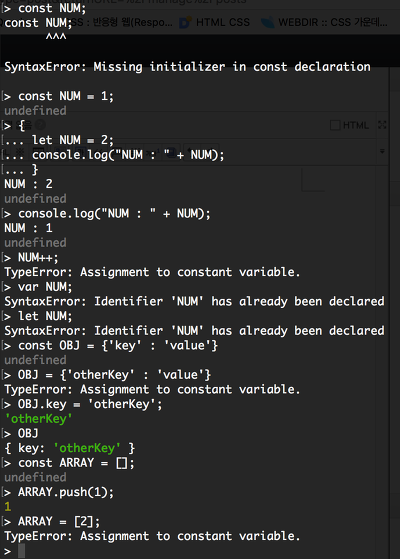400x559 pixels.
Task: Click the green 'otherKey' output line
Action: 38,419
